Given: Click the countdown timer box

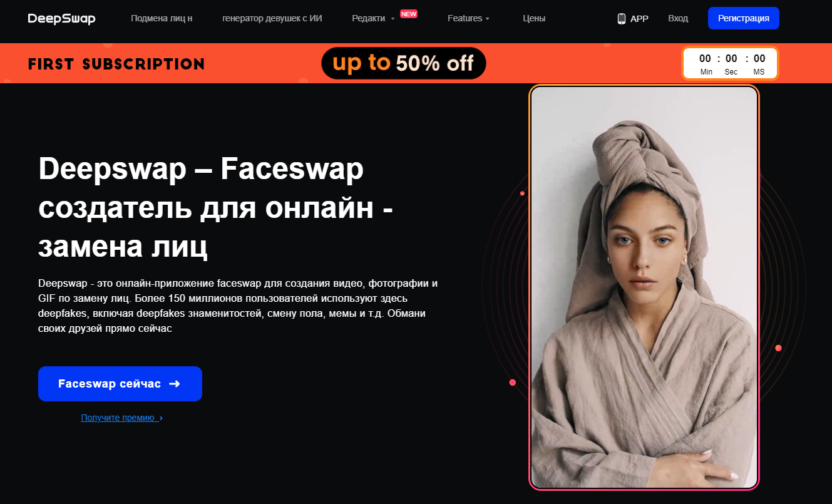Looking at the screenshot, I should 730,63.
